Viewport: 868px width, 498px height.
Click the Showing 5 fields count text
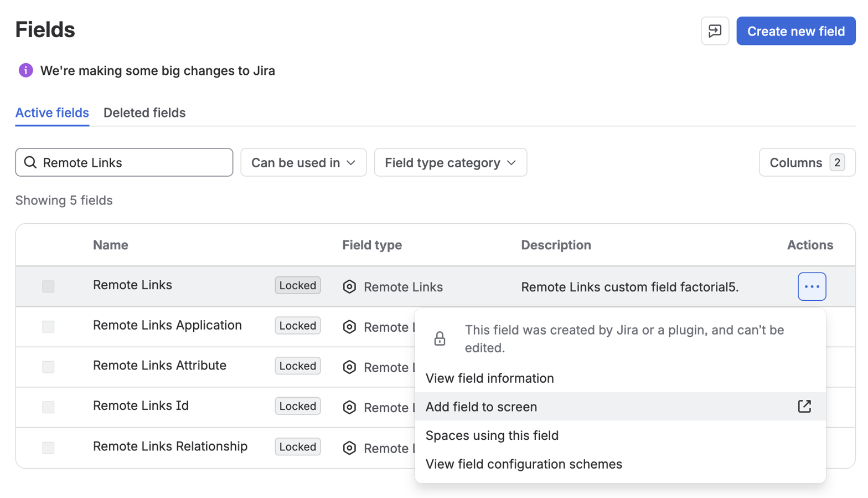64,201
